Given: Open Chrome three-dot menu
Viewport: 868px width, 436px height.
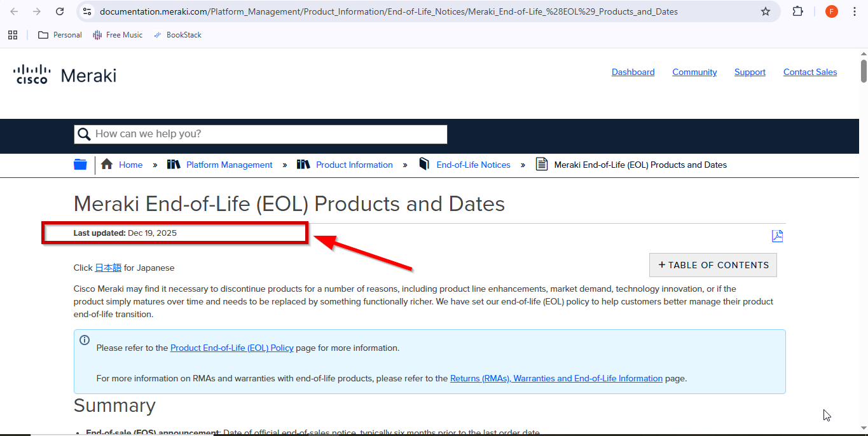Looking at the screenshot, I should 854,11.
